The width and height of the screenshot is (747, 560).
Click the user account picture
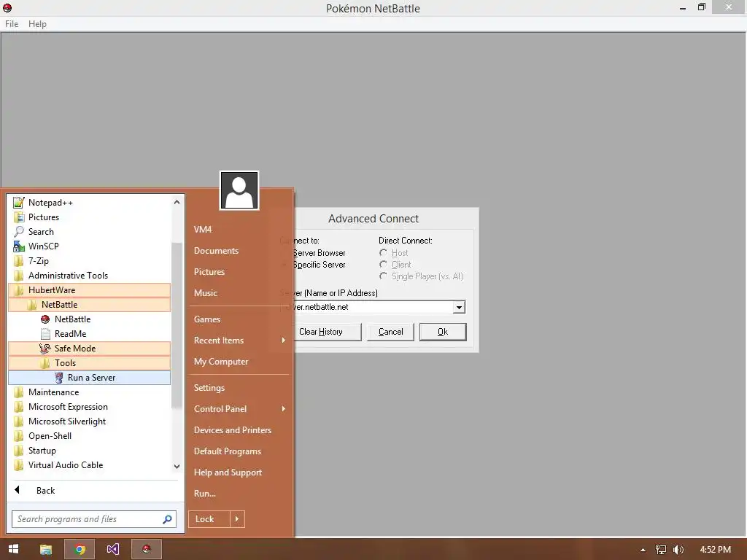[x=239, y=190]
